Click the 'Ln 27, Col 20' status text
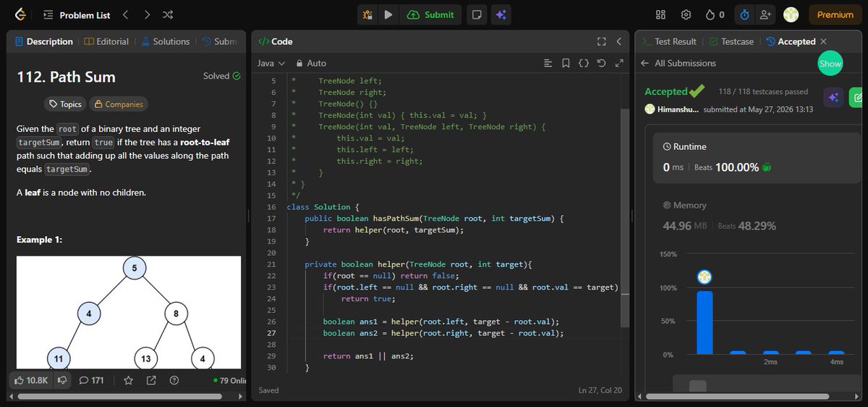This screenshot has width=868, height=407. tap(600, 390)
